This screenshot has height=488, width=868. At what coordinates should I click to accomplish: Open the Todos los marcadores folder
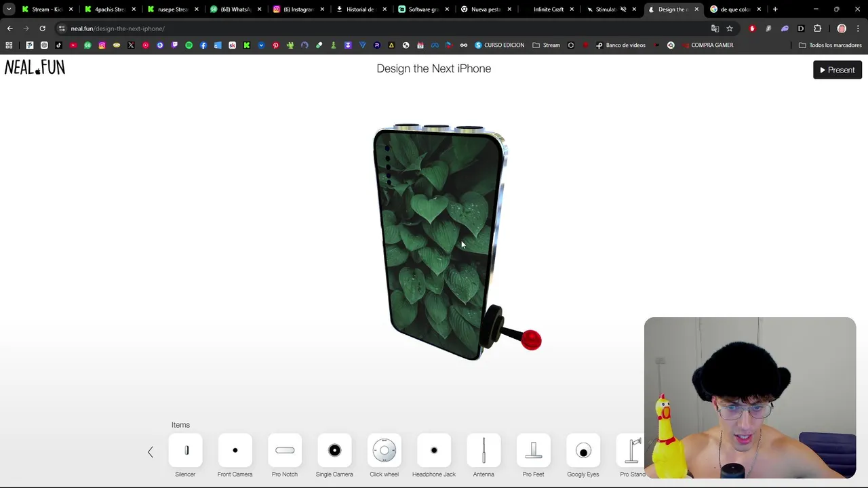coord(830,45)
